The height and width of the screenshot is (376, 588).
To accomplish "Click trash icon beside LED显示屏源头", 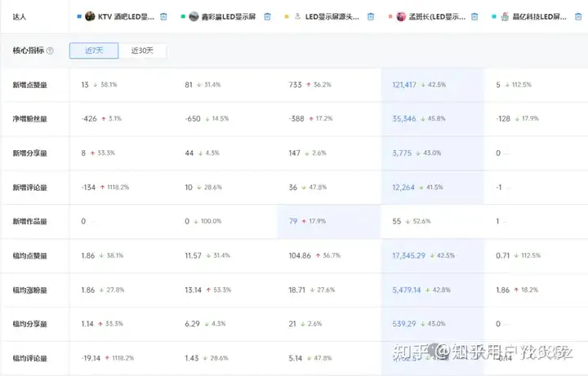I will point(371,16).
